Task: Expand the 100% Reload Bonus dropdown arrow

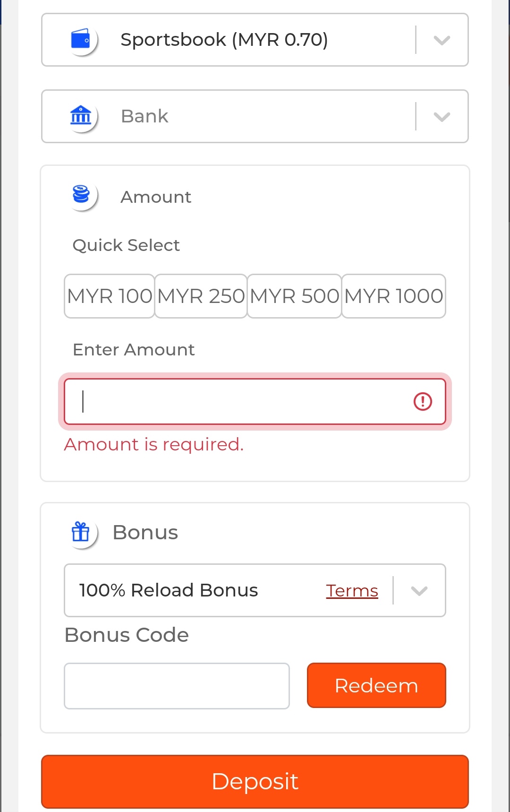Action: 419,590
